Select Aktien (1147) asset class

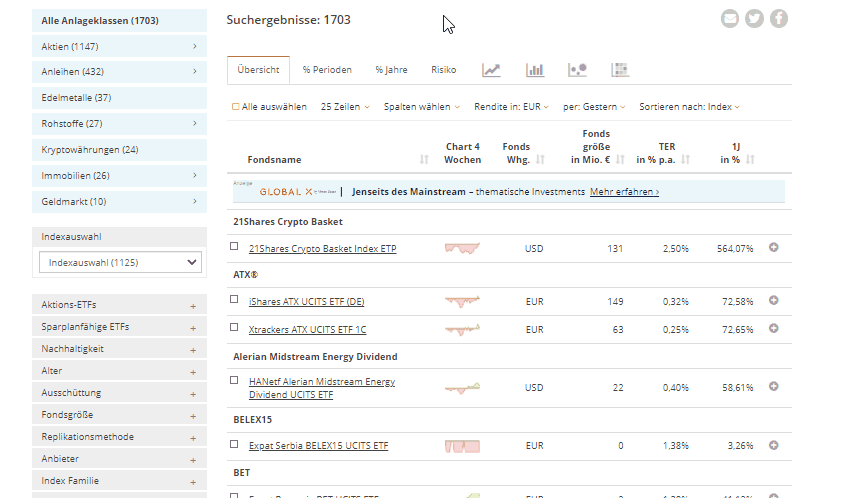pyautogui.click(x=119, y=46)
